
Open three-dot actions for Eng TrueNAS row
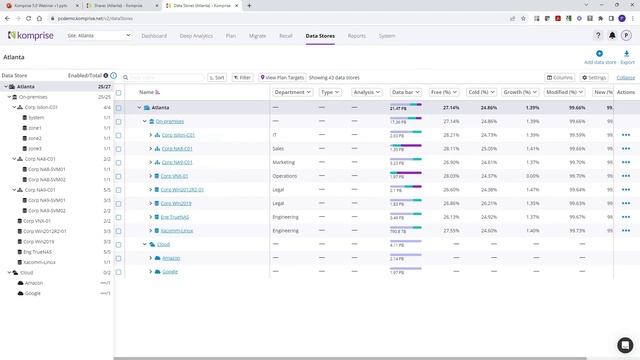click(626, 217)
